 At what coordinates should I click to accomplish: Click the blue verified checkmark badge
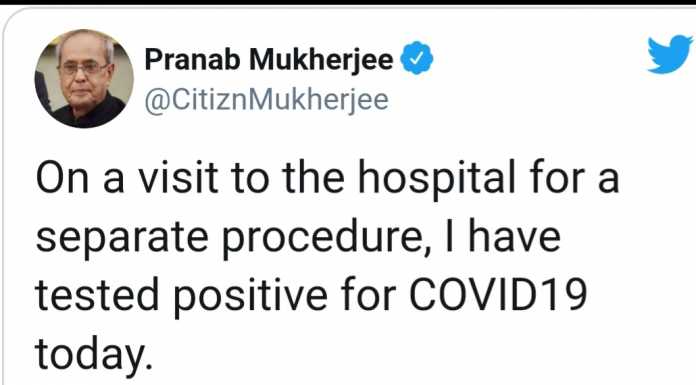pos(417,58)
